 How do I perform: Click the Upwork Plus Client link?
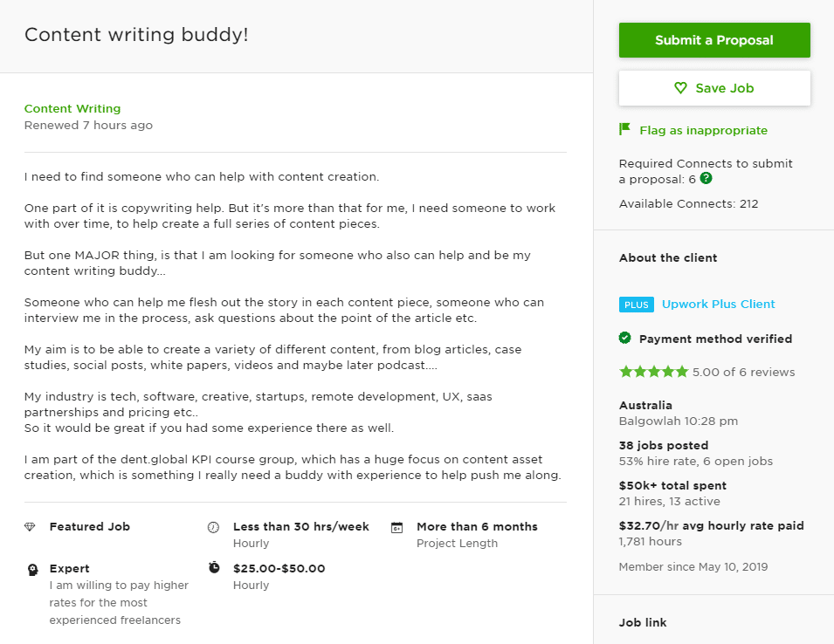718,305
